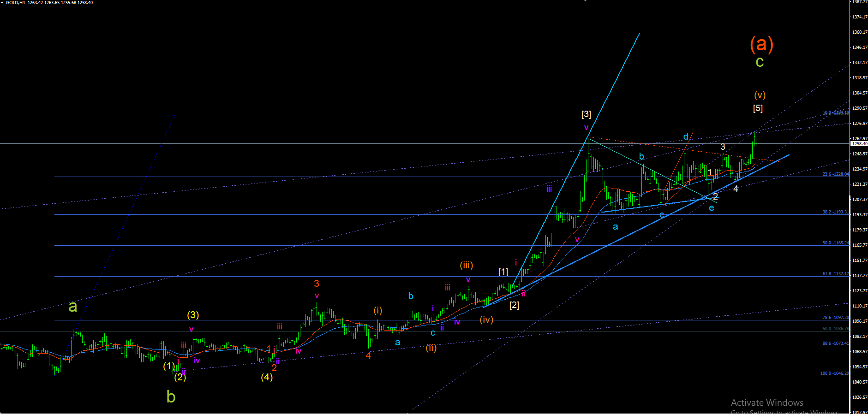Click the GOLD,H4 chart title
Viewport: 868px width, 414px height.
point(15,3)
